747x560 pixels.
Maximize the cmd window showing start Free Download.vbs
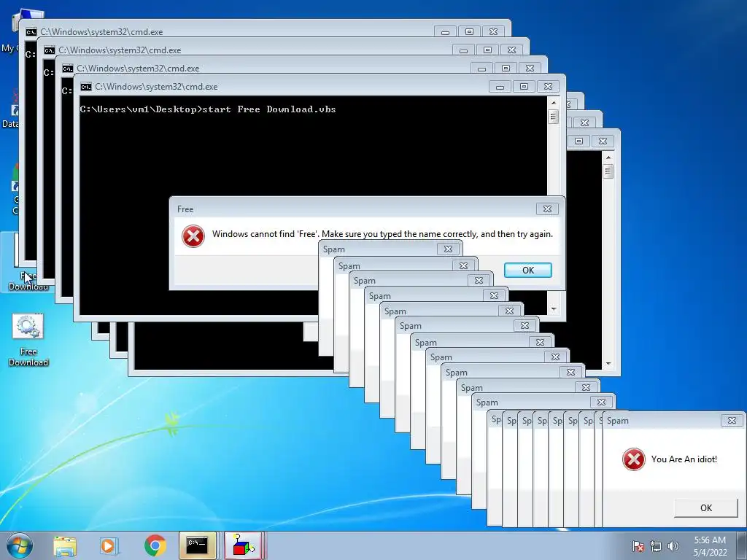524,87
